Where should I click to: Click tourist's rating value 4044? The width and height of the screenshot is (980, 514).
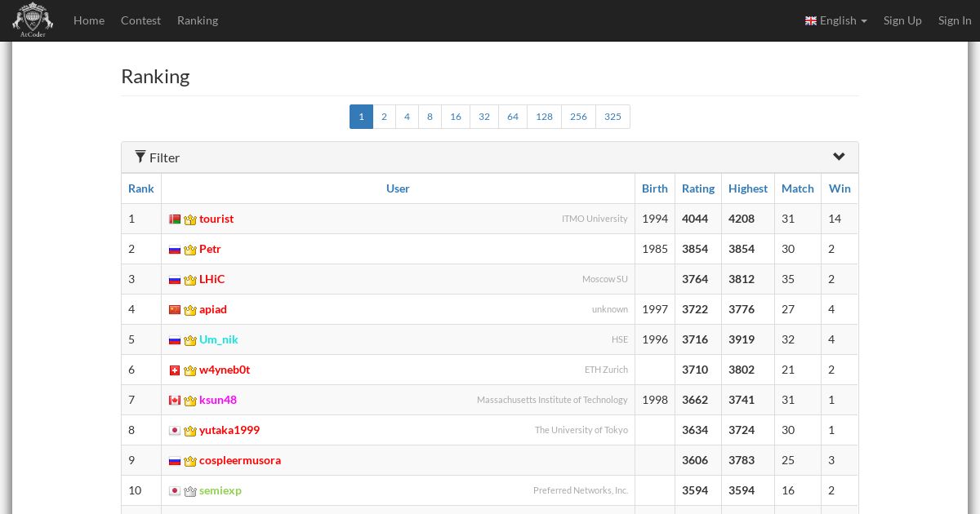[x=695, y=219]
